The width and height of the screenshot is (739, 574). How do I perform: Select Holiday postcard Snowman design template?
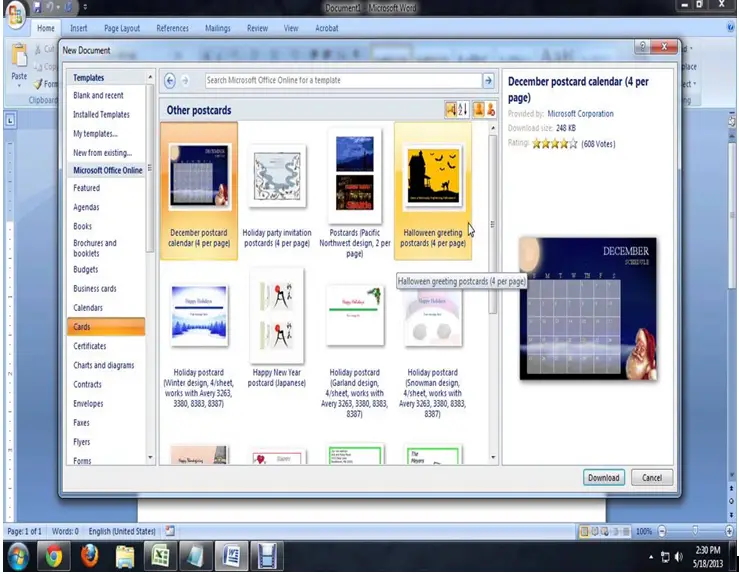(x=433, y=339)
